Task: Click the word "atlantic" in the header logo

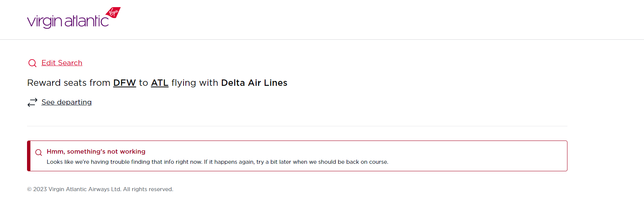Action: point(87,21)
